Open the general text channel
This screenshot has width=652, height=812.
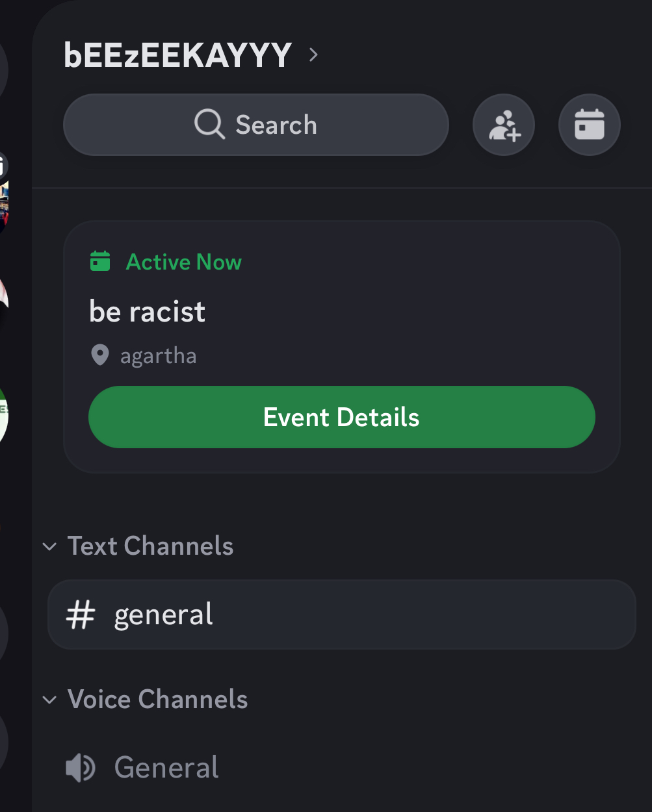(x=342, y=615)
